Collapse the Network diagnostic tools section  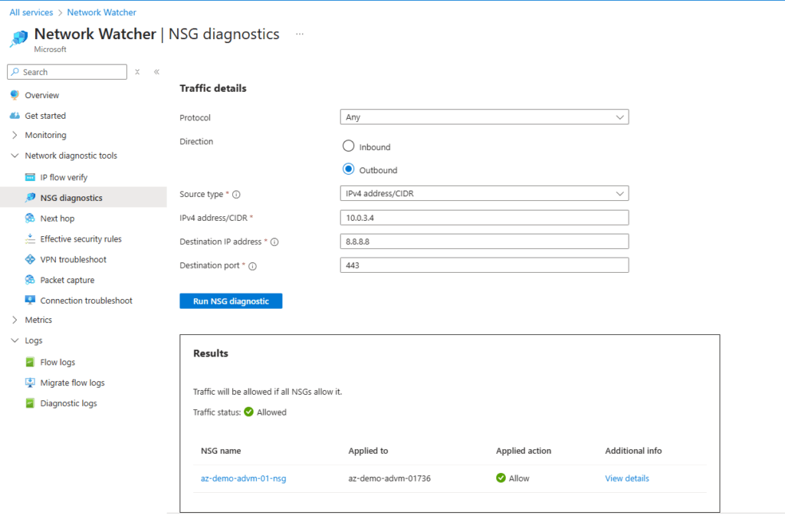15,156
